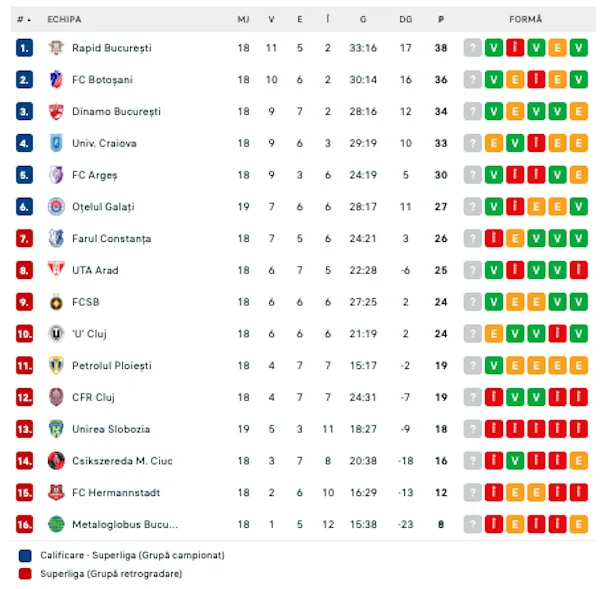Click the Rapid București club crest
This screenshot has width=600, height=589.
coord(56,48)
